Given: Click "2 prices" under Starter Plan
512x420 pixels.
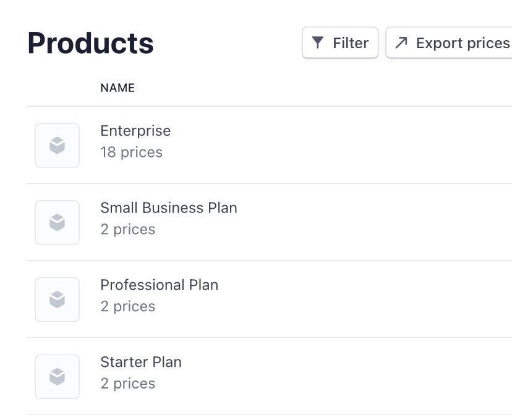Looking at the screenshot, I should point(127,384).
